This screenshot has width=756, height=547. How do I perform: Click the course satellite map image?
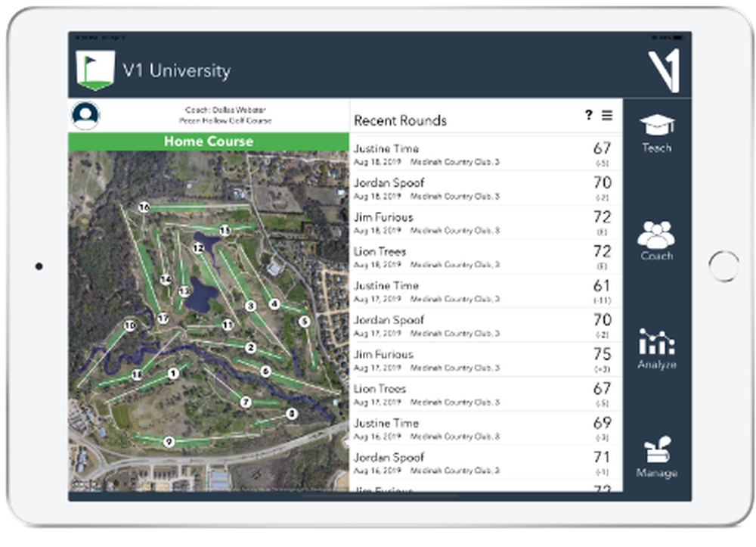[209, 321]
